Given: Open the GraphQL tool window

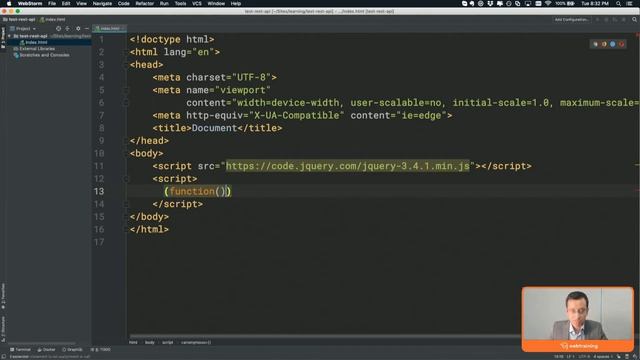Looking at the screenshot, I should (72, 350).
